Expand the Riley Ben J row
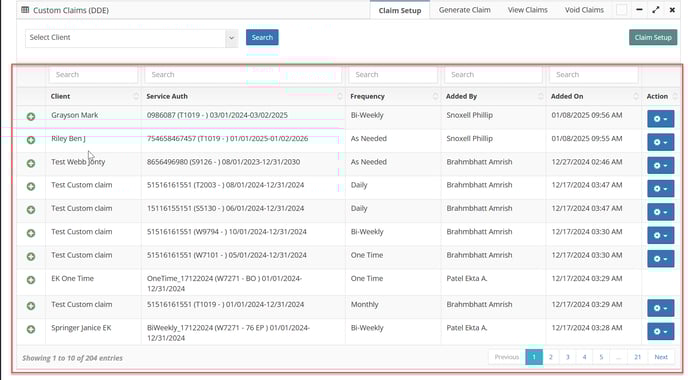This screenshot has height=380, width=688. 31,140
